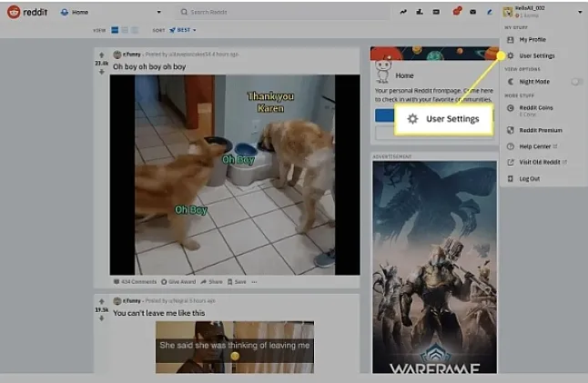This screenshot has width=588, height=383.
Task: Open 'Oh boy oh boy oh boy' post title
Action: 149,66
